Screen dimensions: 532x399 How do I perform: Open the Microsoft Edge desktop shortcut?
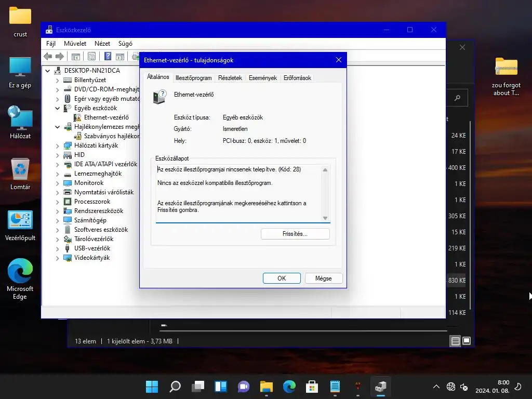[20, 279]
